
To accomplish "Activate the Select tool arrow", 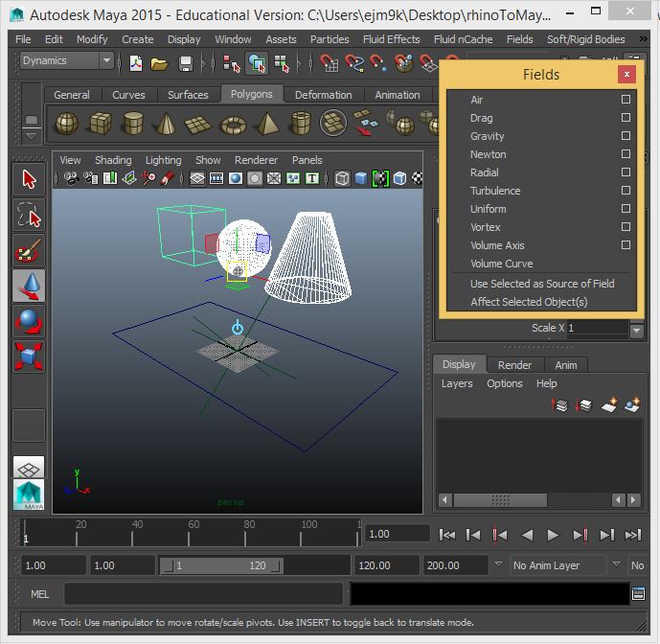I will [x=29, y=179].
